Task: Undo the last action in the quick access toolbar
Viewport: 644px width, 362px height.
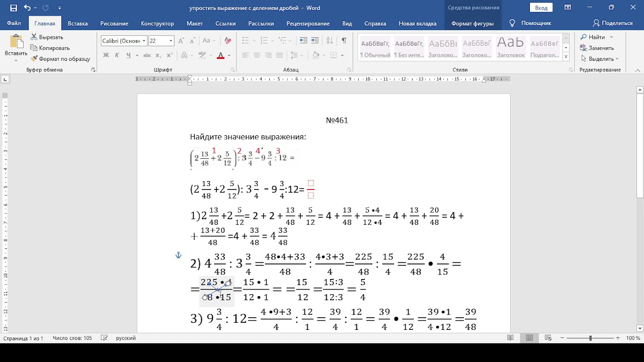Action: [x=27, y=8]
